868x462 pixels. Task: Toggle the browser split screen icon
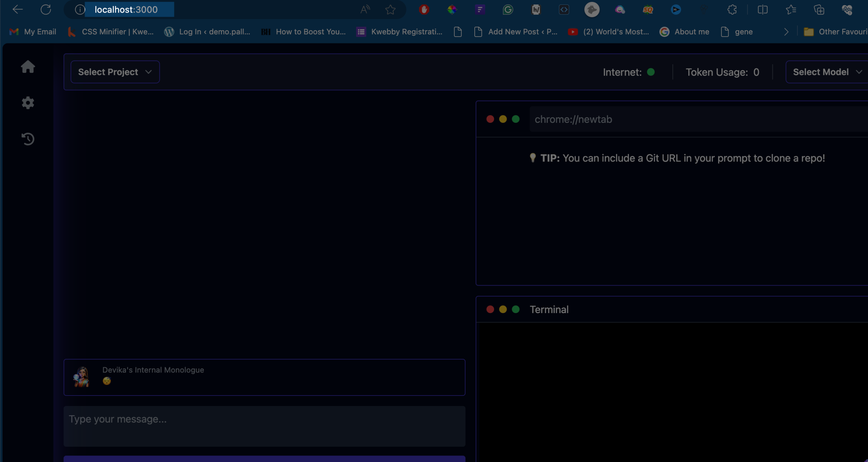pyautogui.click(x=762, y=9)
